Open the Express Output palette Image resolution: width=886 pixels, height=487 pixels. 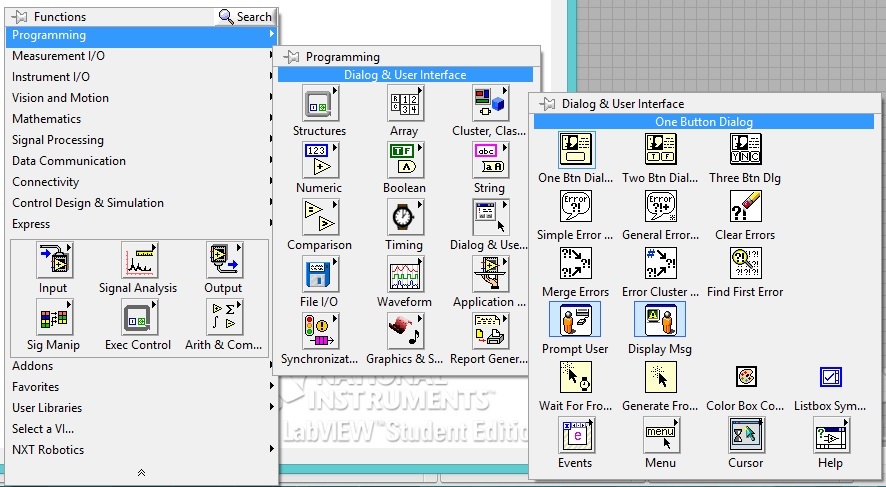[224, 260]
